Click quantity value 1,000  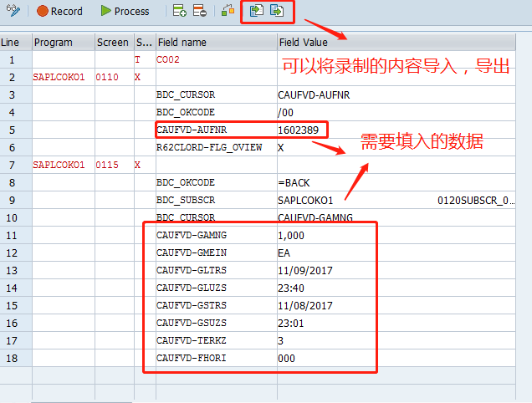point(291,236)
